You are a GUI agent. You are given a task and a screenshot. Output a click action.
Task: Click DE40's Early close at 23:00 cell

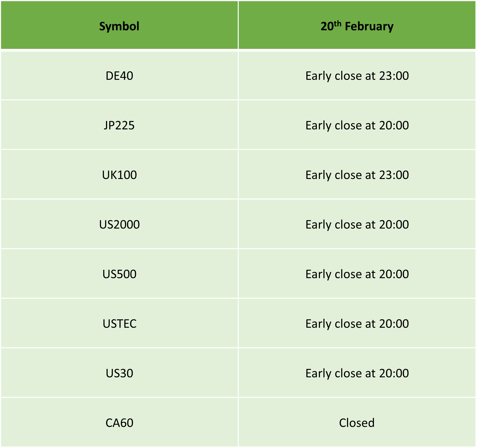point(357,76)
